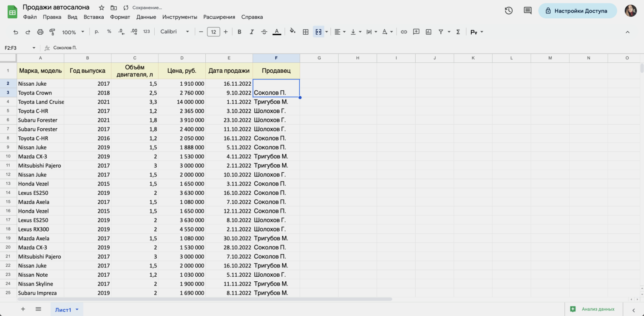Viewport: 644px width, 316px height.
Task: Click the Анализ данных button
Action: (593, 309)
